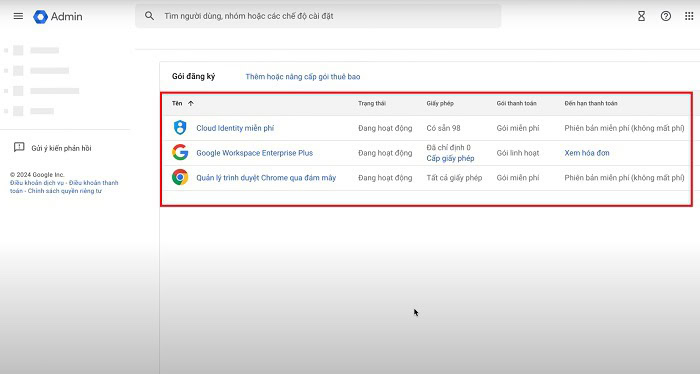This screenshot has width=700, height=374.
Task: Click the Chrome browser icon
Action: point(180,177)
